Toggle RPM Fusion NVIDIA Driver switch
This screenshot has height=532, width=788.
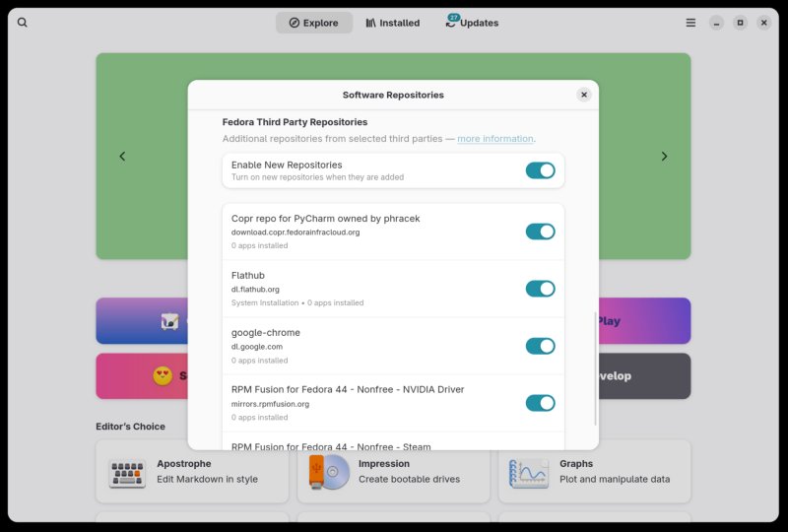point(540,403)
